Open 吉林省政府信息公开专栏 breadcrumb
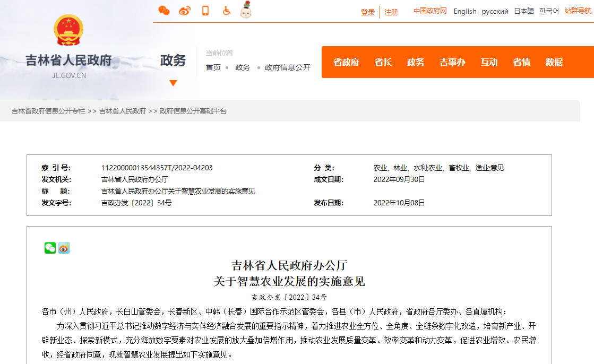 pos(48,111)
